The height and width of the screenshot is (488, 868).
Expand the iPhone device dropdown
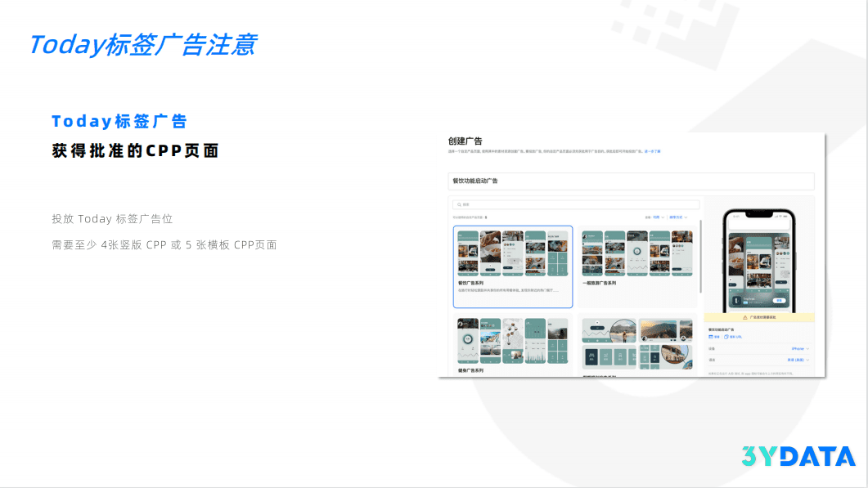tap(799, 348)
